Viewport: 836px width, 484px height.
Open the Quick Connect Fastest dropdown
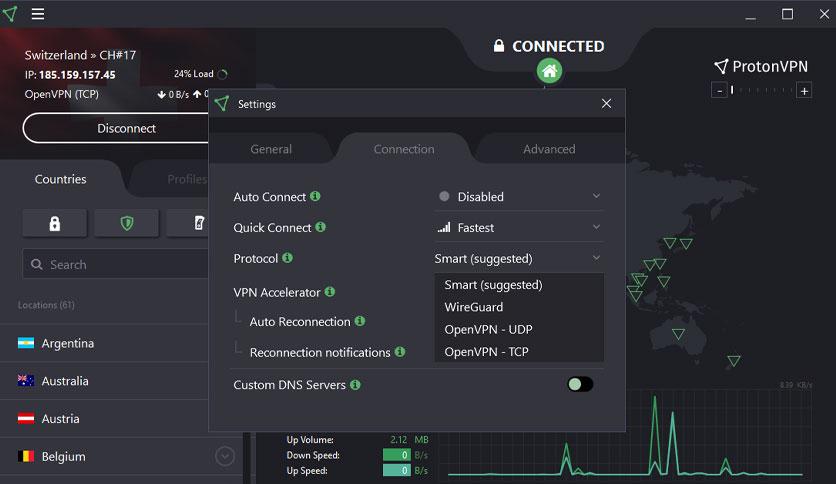pos(519,228)
